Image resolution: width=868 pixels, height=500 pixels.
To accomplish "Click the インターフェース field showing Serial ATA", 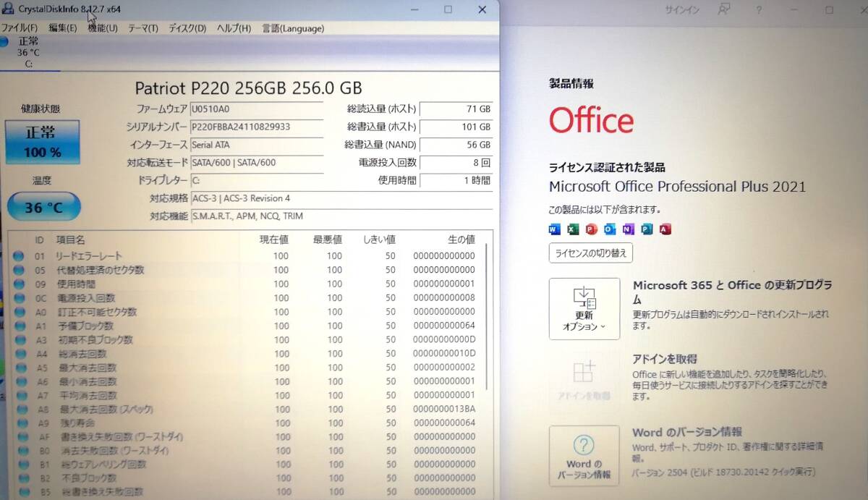I will [x=256, y=145].
